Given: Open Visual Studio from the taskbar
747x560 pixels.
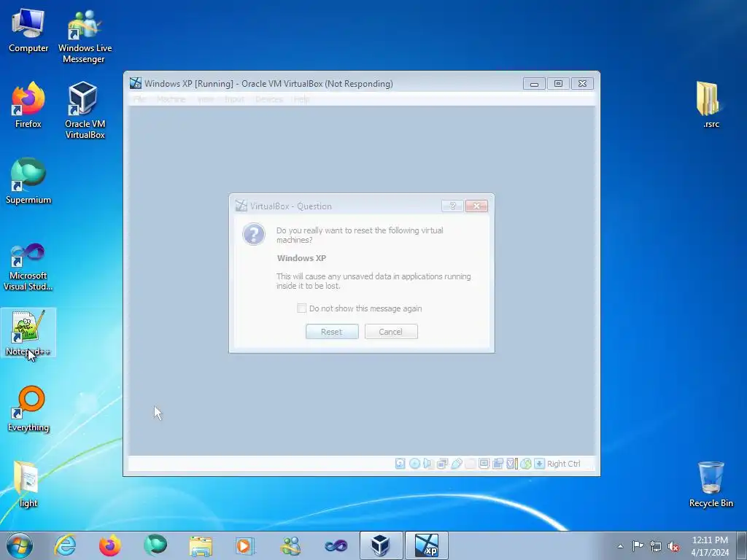Looking at the screenshot, I should (x=336, y=545).
